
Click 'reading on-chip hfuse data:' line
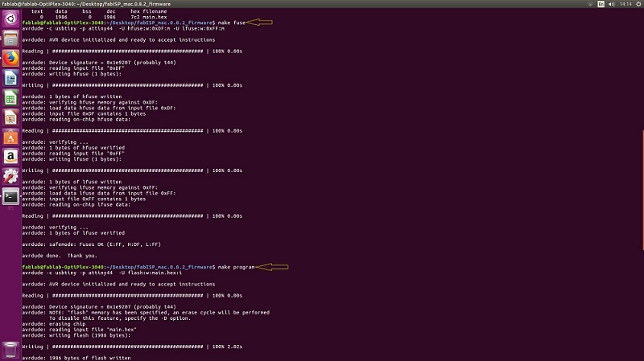coord(76,119)
